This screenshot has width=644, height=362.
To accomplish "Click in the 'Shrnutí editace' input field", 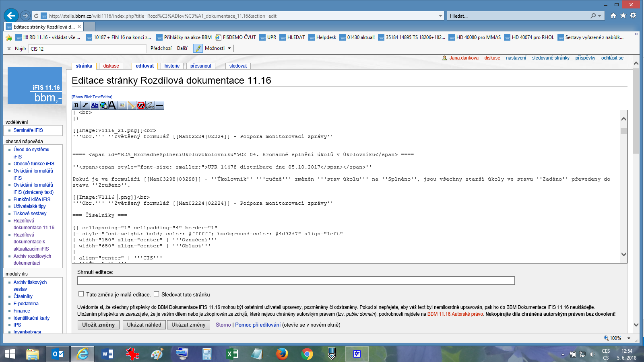I will pyautogui.click(x=296, y=281).
